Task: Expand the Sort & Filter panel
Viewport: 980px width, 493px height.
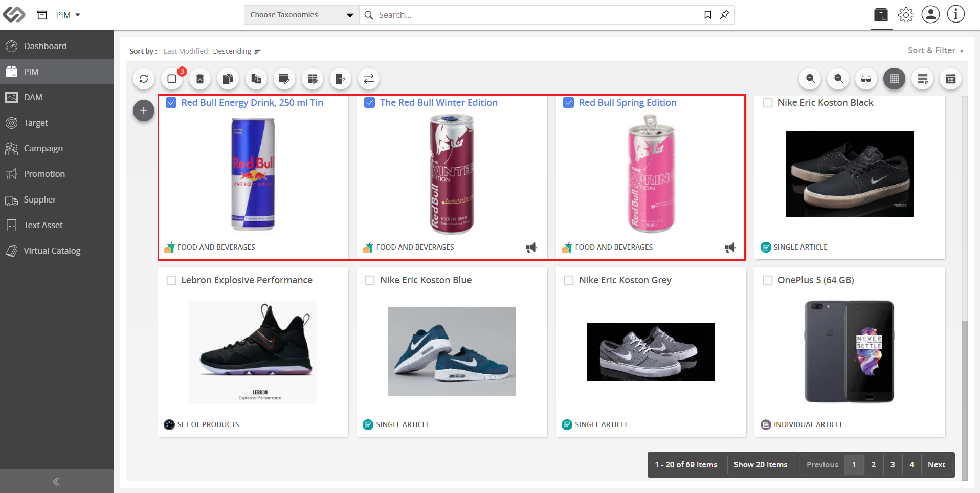Action: tap(936, 50)
